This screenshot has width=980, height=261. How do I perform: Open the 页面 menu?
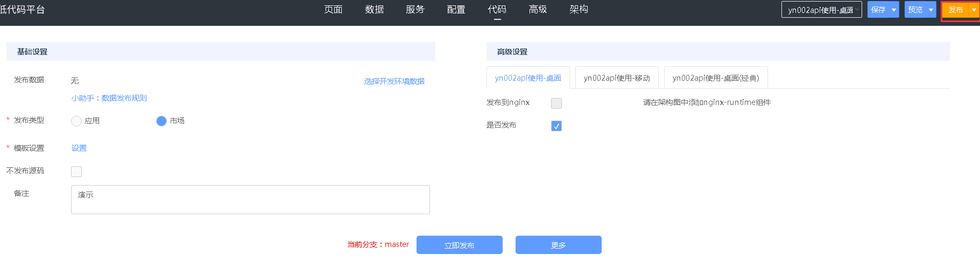tap(333, 10)
